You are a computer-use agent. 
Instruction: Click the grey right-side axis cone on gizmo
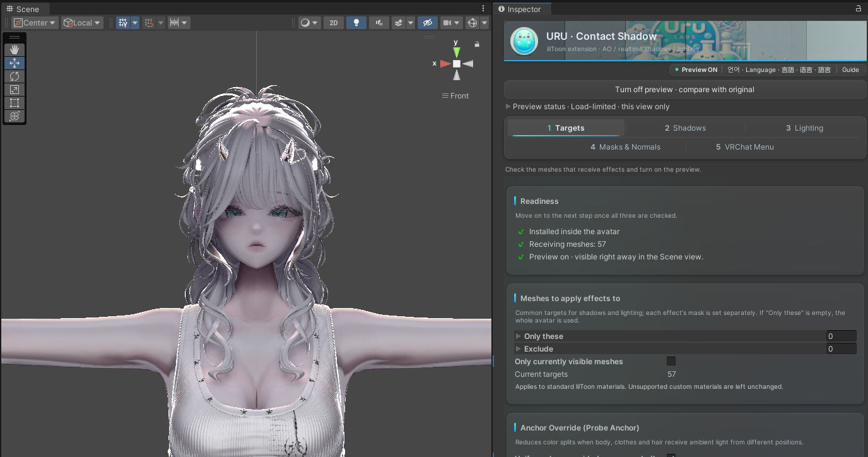467,64
